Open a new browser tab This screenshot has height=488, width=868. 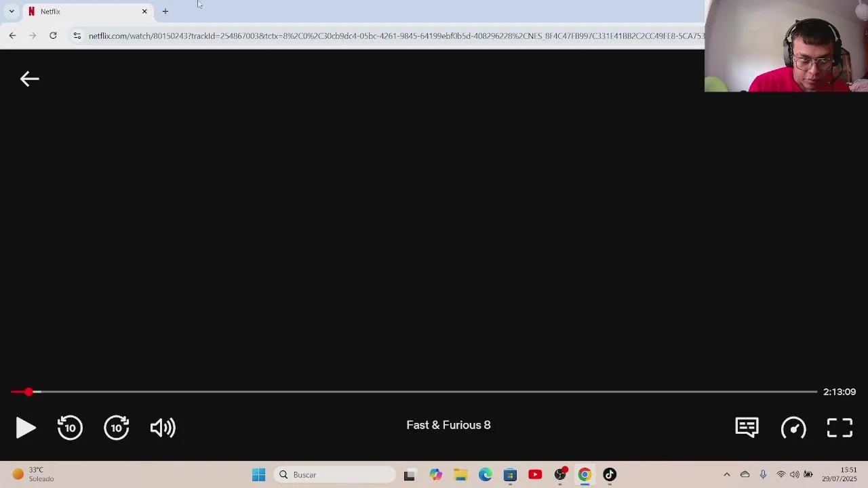(165, 12)
